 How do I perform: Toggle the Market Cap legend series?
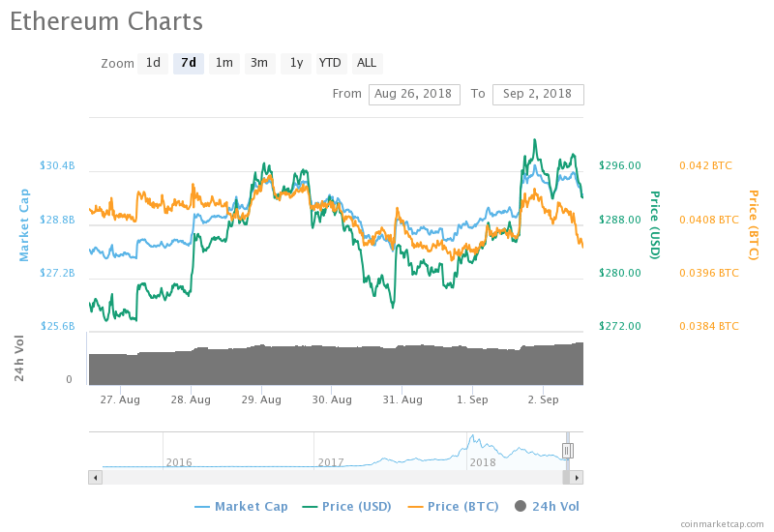(x=241, y=506)
